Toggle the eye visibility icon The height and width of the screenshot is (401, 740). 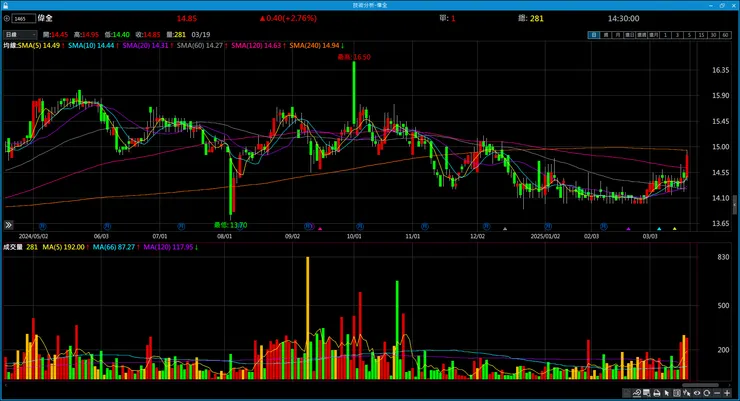click(697, 393)
